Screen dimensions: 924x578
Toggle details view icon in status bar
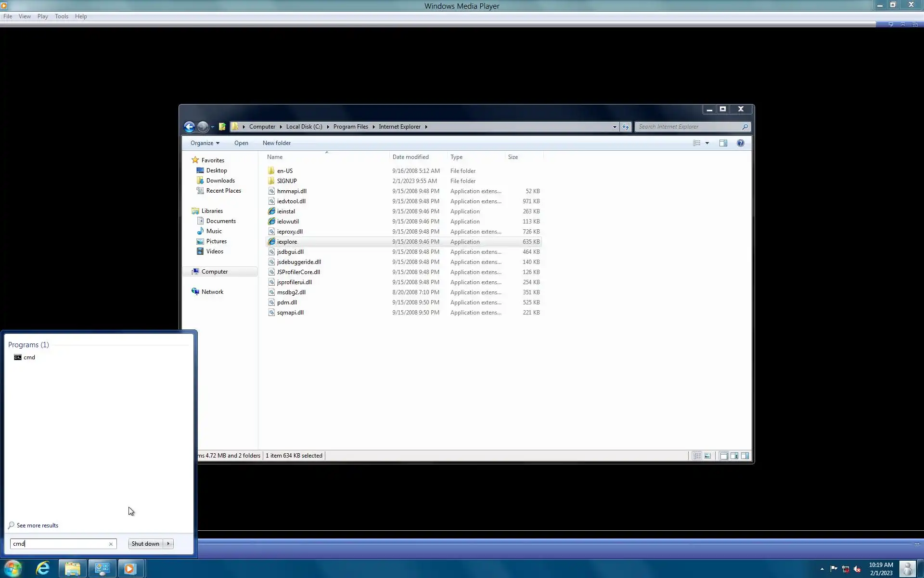(697, 456)
